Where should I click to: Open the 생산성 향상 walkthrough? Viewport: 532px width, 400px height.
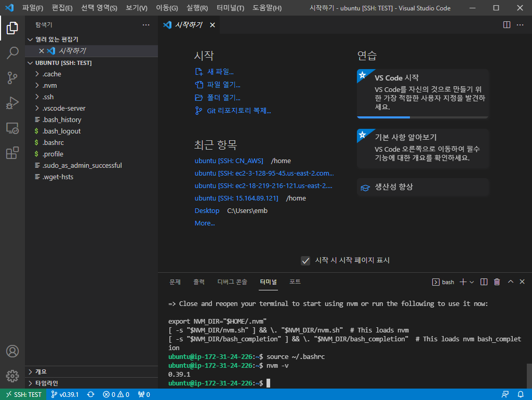pos(422,188)
